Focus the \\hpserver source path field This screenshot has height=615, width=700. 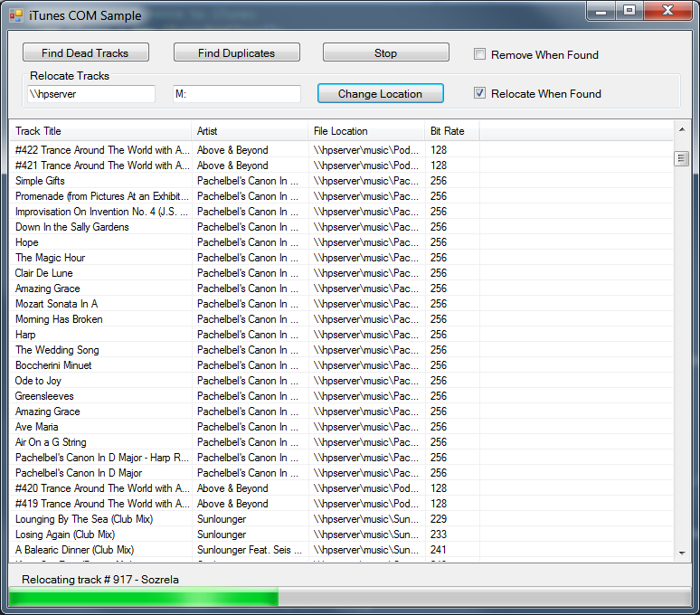point(91,94)
